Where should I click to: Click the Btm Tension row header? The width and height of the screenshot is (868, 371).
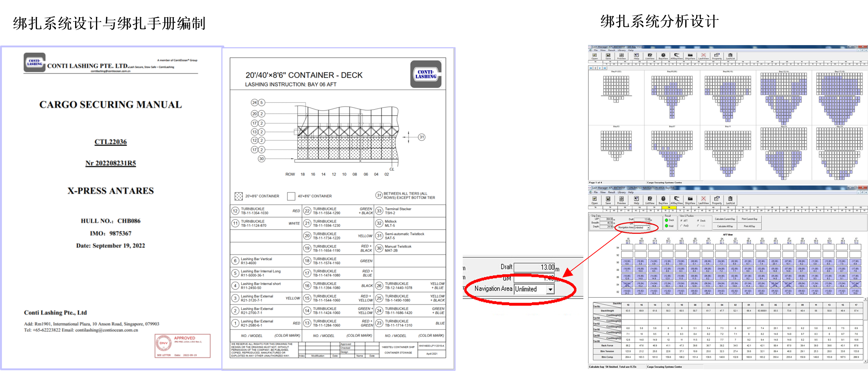[x=607, y=352]
